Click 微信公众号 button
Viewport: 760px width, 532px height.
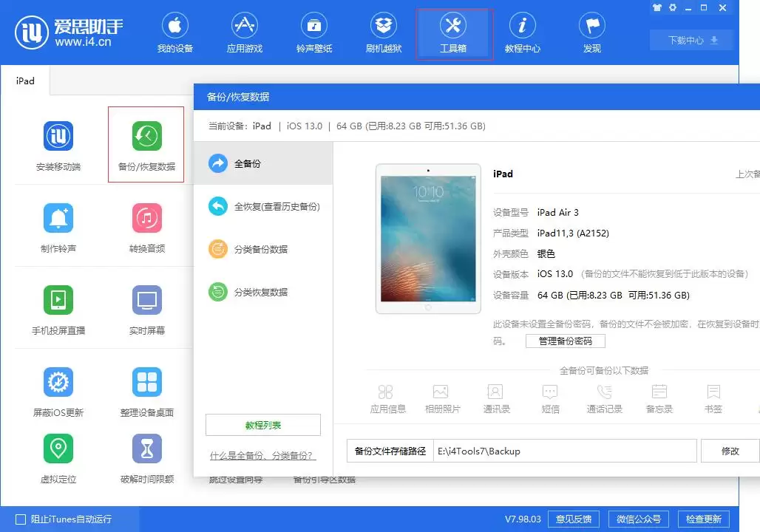[x=638, y=519]
